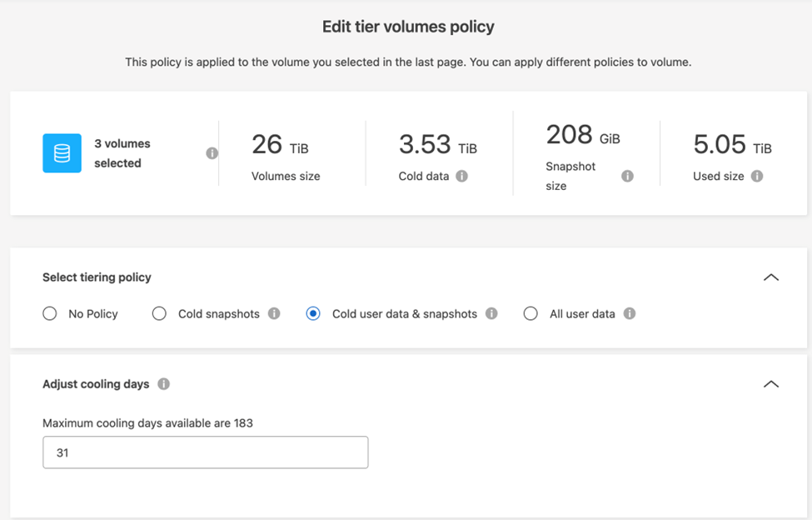Choose the Cold snapshots radio option
812x520 pixels.
159,314
